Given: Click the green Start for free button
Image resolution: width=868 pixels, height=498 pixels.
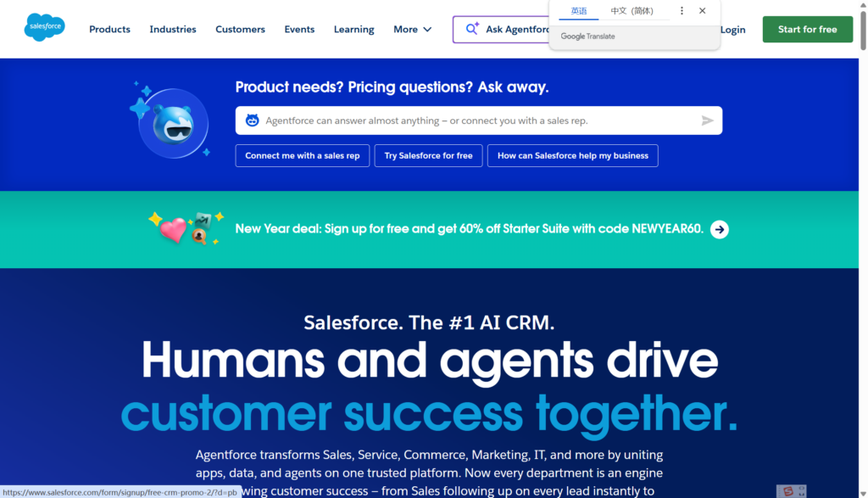Looking at the screenshot, I should pyautogui.click(x=807, y=29).
